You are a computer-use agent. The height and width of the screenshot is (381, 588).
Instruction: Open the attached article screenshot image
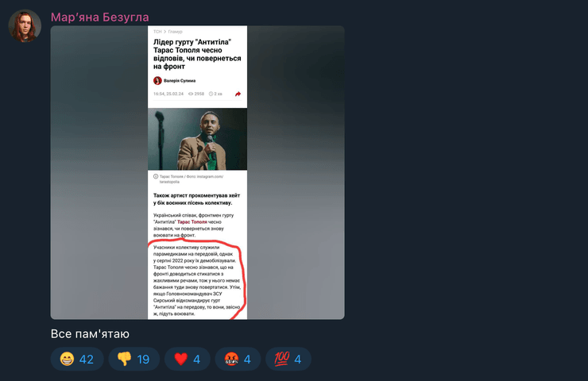(x=197, y=172)
